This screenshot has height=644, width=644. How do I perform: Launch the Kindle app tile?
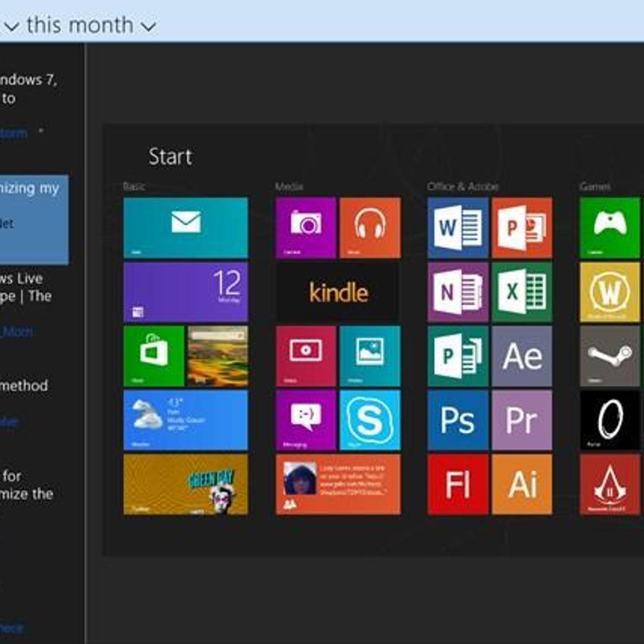[x=338, y=292]
